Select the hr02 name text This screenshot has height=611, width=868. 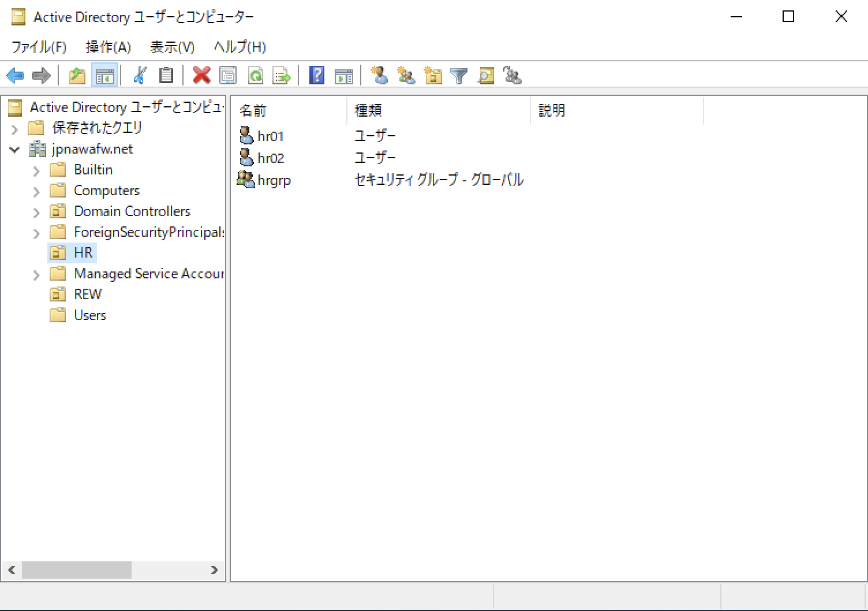[271, 158]
